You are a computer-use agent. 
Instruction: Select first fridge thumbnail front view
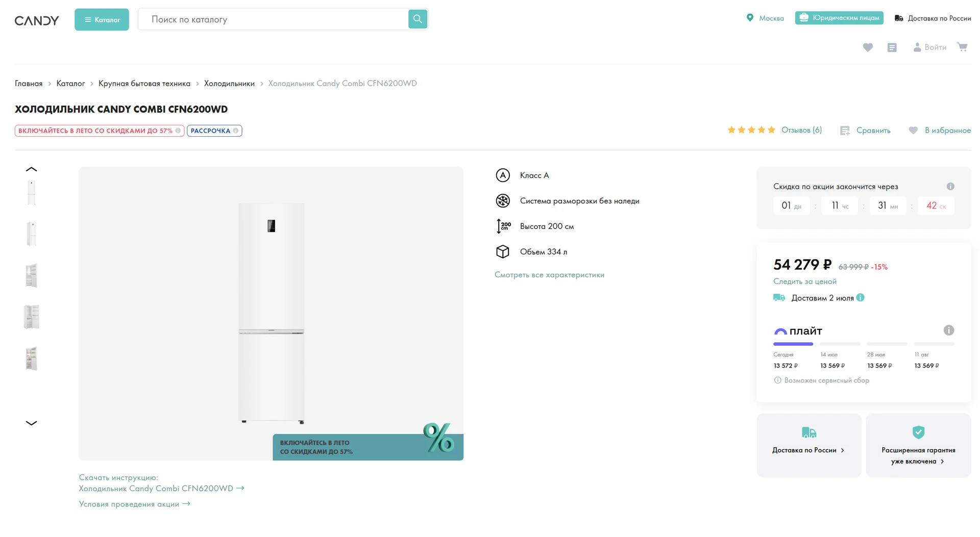pyautogui.click(x=32, y=193)
